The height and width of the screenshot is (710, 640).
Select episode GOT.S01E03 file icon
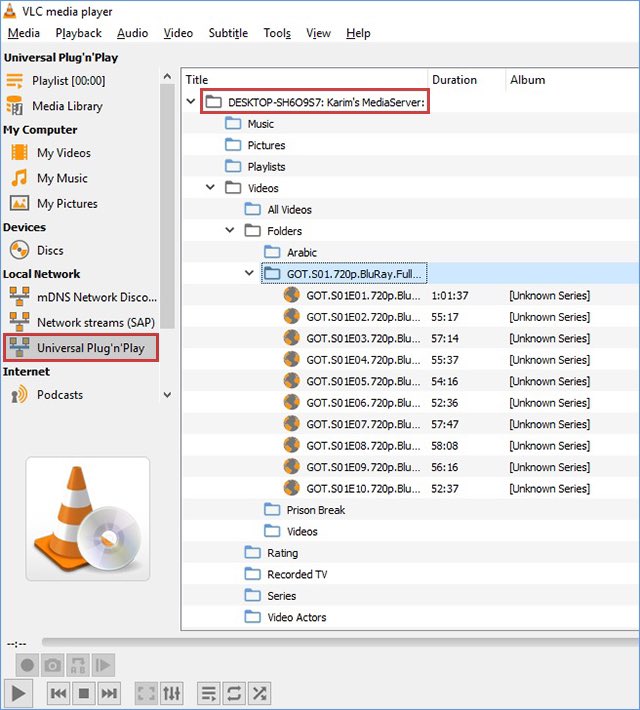(x=292, y=338)
